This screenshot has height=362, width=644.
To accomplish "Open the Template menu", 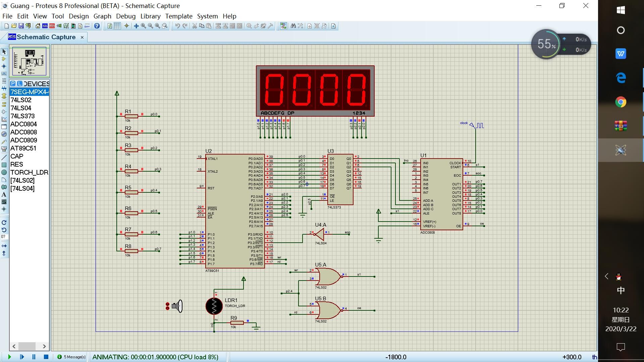I will click(179, 16).
